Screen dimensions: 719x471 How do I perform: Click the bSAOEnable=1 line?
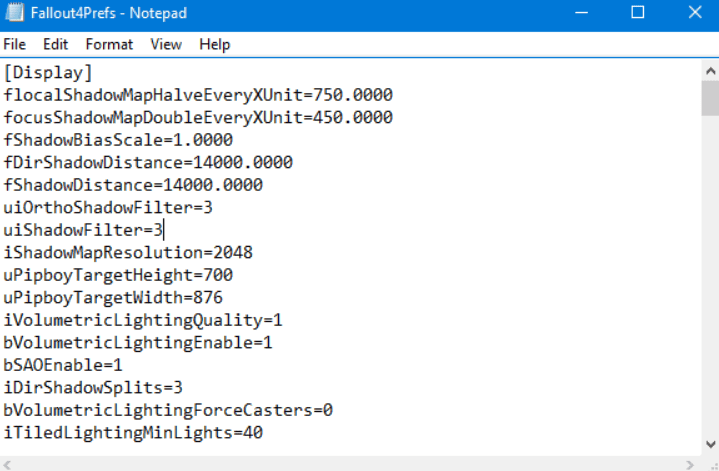click(x=63, y=365)
